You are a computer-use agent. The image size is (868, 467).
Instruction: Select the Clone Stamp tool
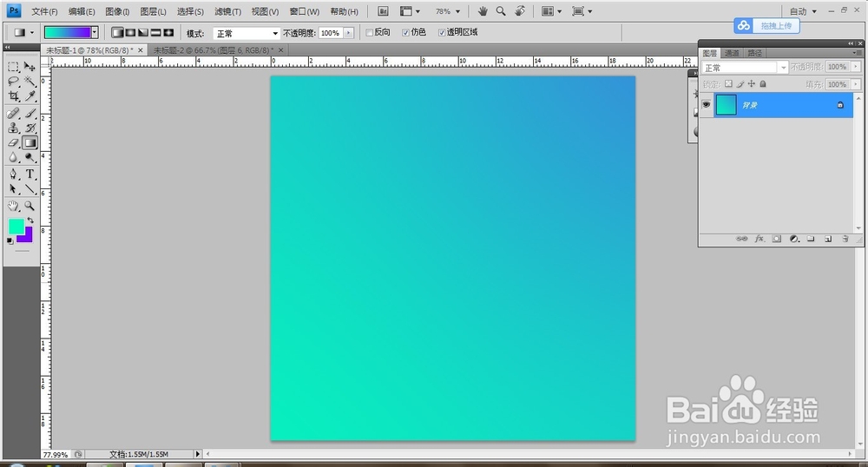tap(13, 128)
